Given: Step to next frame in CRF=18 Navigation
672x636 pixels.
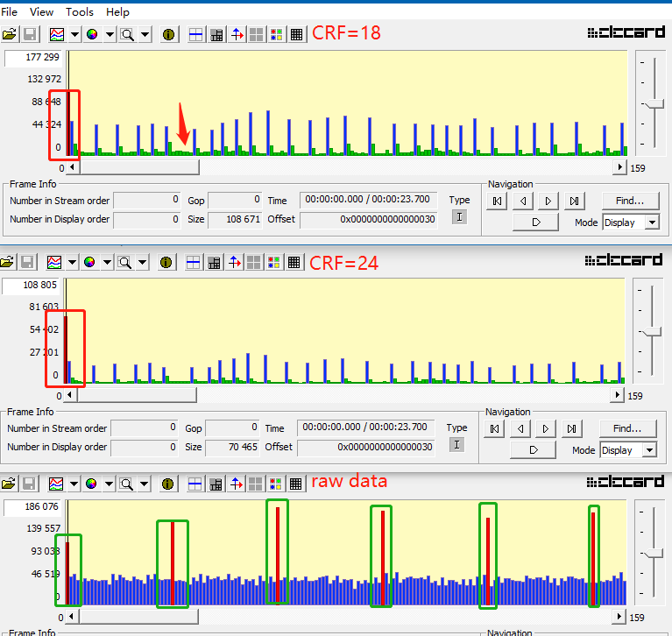Looking at the screenshot, I should (548, 201).
